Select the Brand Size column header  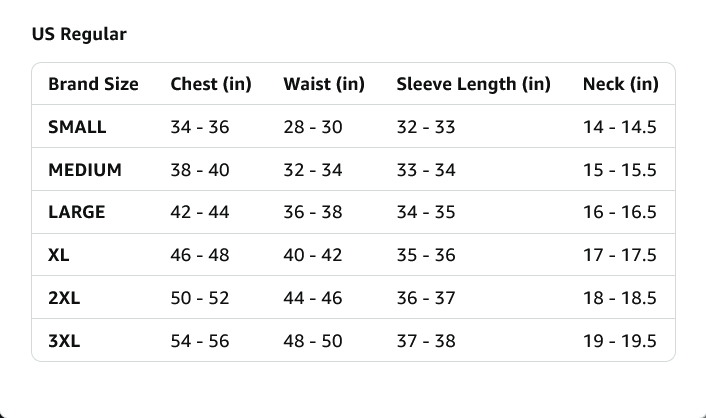(93, 84)
